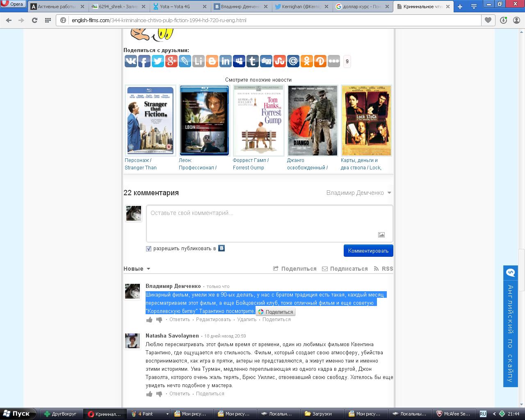Open the Speed Dial grid

(x=48, y=20)
